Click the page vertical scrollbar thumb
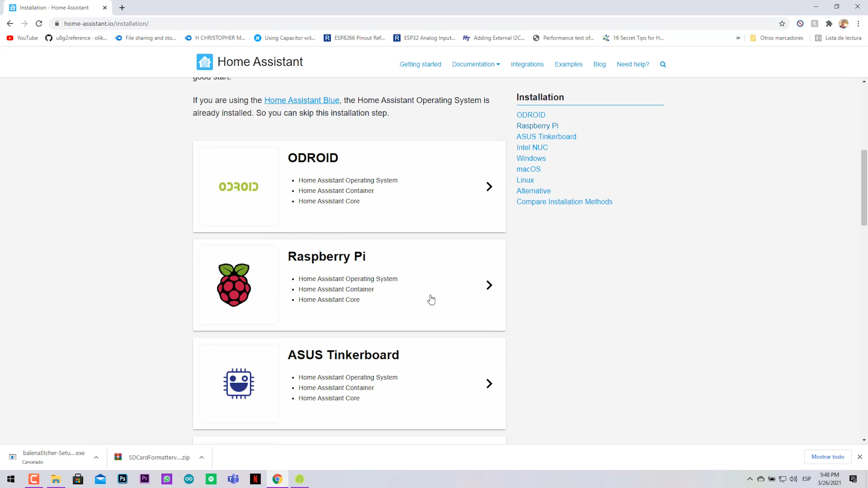The height and width of the screenshot is (488, 868). tap(864, 188)
